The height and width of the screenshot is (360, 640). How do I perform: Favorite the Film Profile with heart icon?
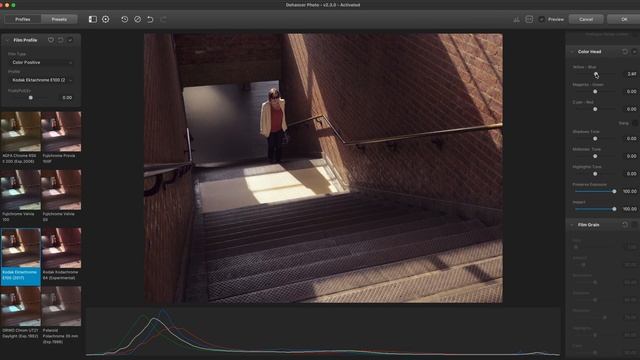[51, 40]
